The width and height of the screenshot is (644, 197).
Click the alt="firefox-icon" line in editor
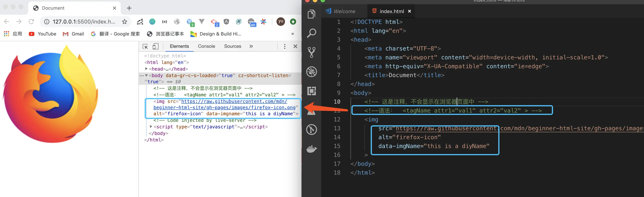(409, 137)
